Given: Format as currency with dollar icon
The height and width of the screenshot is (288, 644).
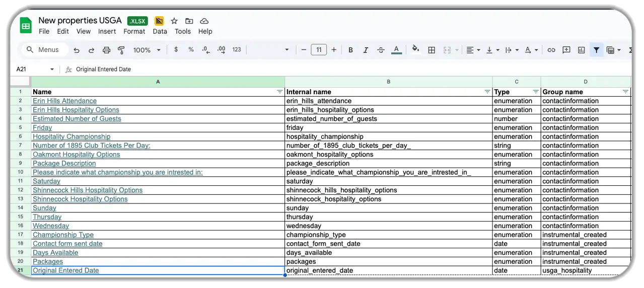Looking at the screenshot, I should coord(176,50).
